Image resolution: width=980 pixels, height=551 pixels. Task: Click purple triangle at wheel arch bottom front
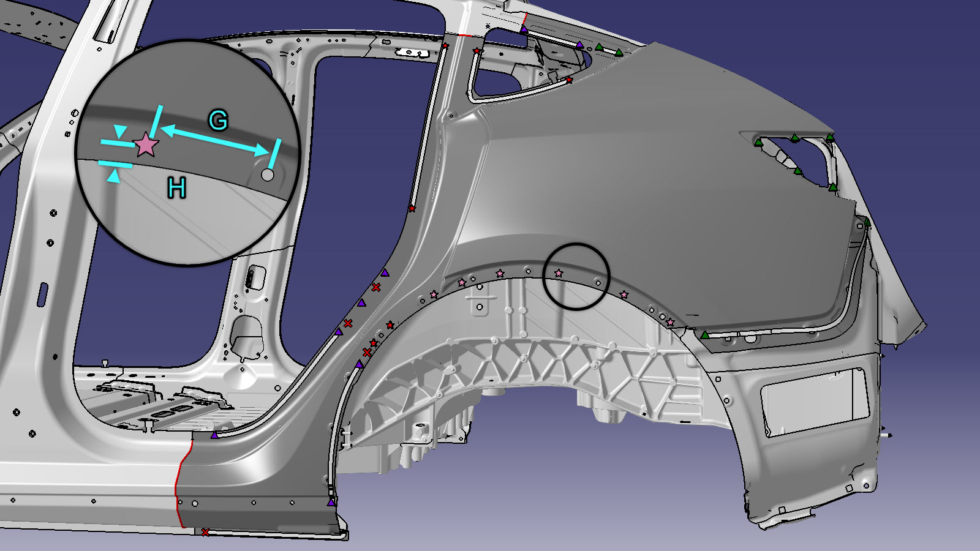[x=331, y=502]
